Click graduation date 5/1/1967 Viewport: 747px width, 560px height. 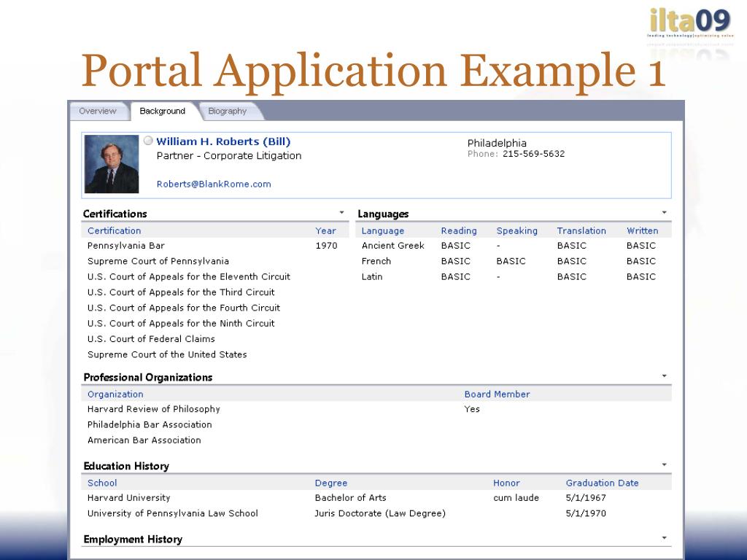point(586,497)
